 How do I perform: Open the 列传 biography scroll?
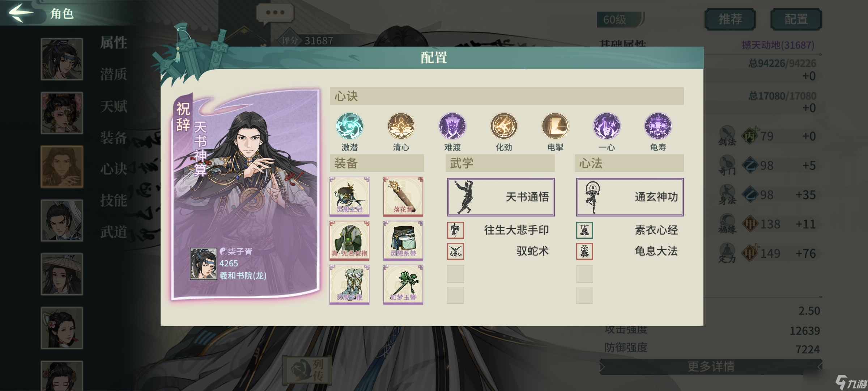pyautogui.click(x=307, y=370)
